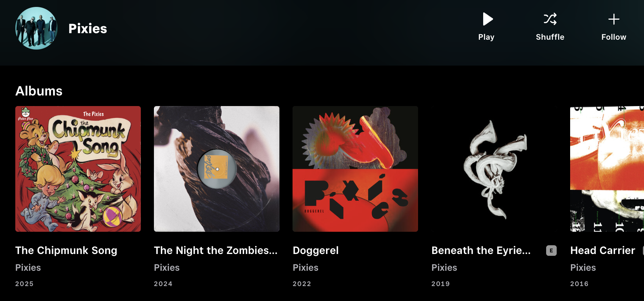This screenshot has height=301, width=644.
Task: Click The Night the Zombies... title
Action: coord(216,250)
